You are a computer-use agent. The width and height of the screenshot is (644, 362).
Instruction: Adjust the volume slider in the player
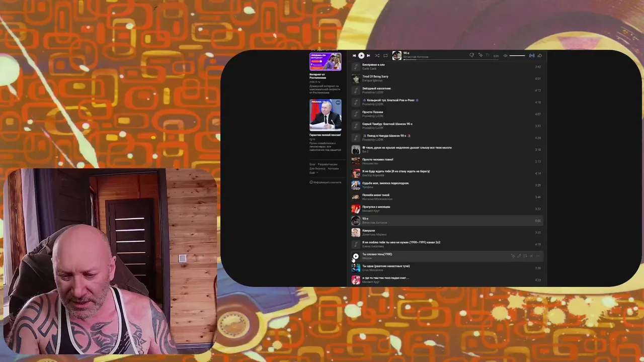click(x=517, y=56)
